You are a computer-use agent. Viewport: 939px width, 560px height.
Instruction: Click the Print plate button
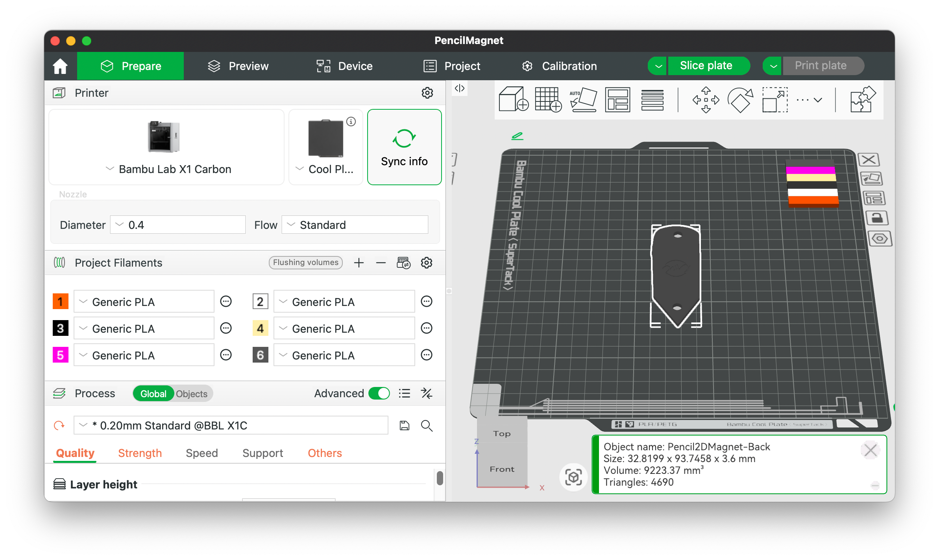click(824, 66)
